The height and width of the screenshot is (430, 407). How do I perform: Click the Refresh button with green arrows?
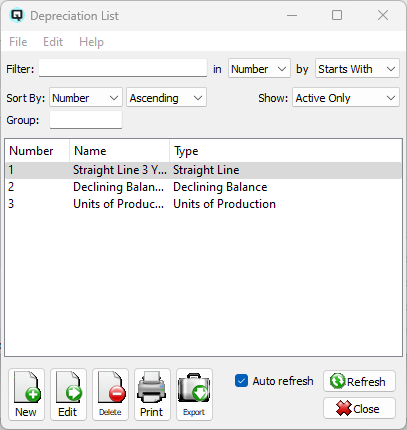point(359,381)
